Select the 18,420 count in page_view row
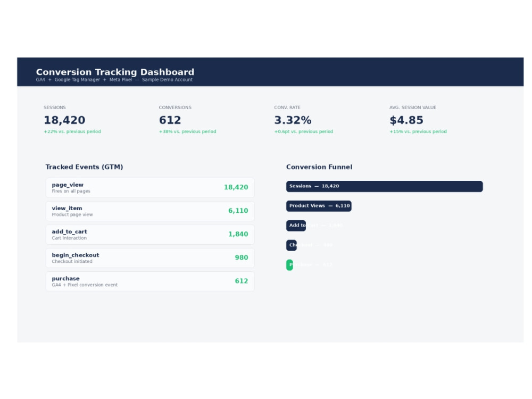This screenshot has width=532, height=399. coord(236,187)
